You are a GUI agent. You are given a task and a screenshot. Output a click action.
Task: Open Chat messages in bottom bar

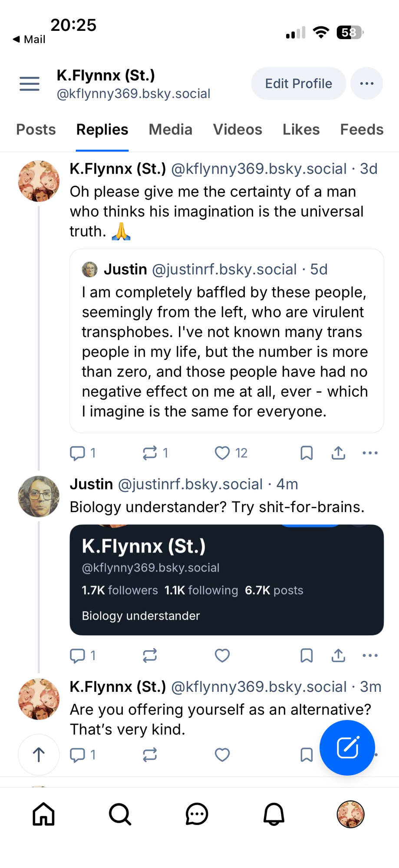point(197,814)
